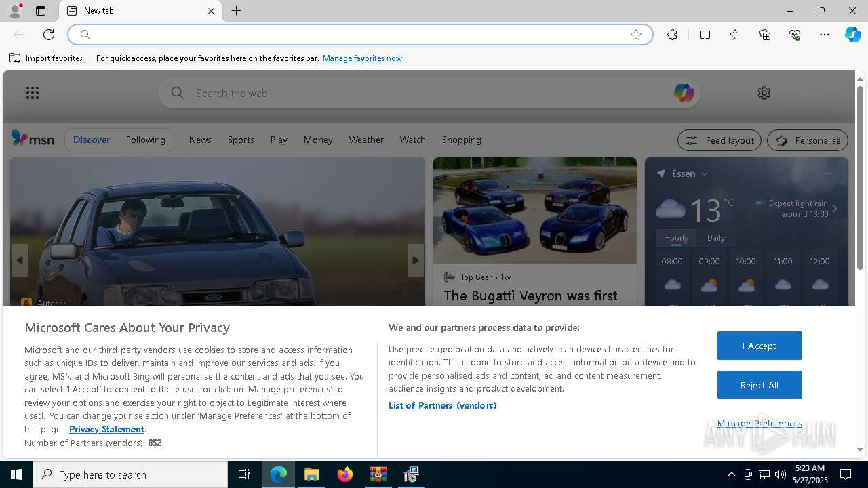The image size is (868, 488).
Task: Open Task View on the taskbar
Action: 244,474
